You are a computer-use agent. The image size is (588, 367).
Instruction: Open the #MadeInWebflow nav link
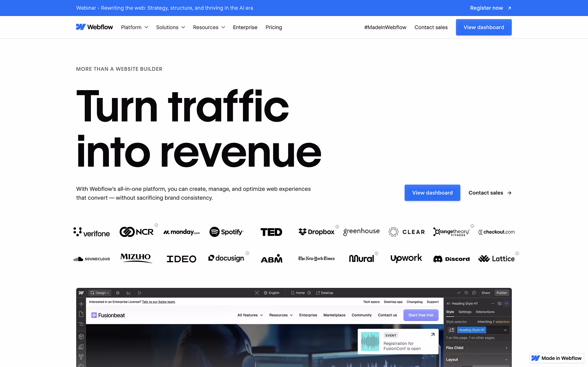(x=385, y=27)
